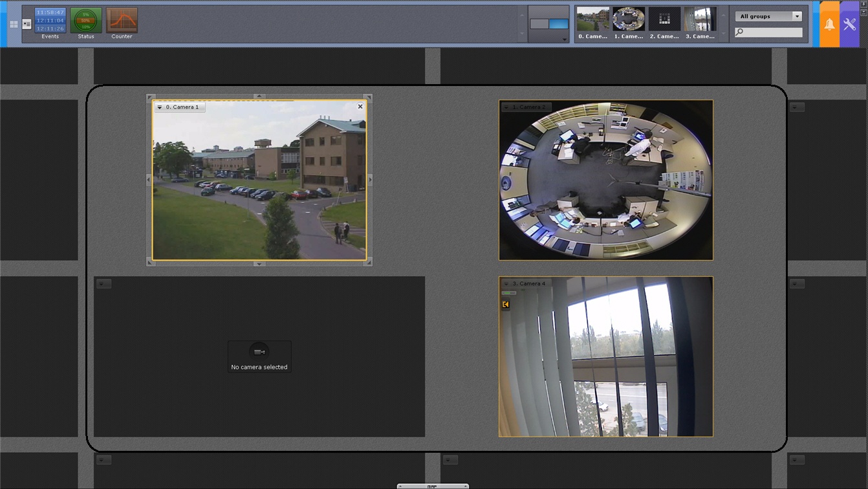Open the panel list dropdown beside Events
Screen dimensions: 868x489
pyautogui.click(x=27, y=24)
